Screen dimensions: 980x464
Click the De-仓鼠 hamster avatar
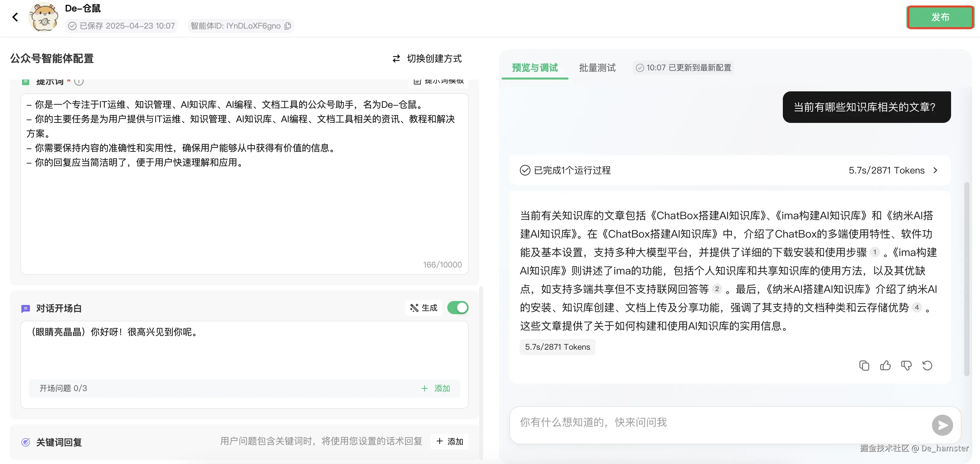[x=43, y=17]
